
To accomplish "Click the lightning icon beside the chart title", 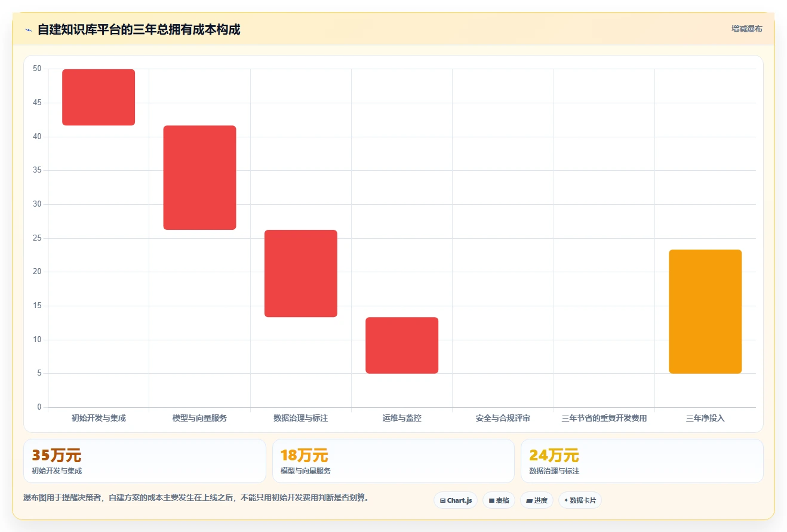I will [x=28, y=30].
